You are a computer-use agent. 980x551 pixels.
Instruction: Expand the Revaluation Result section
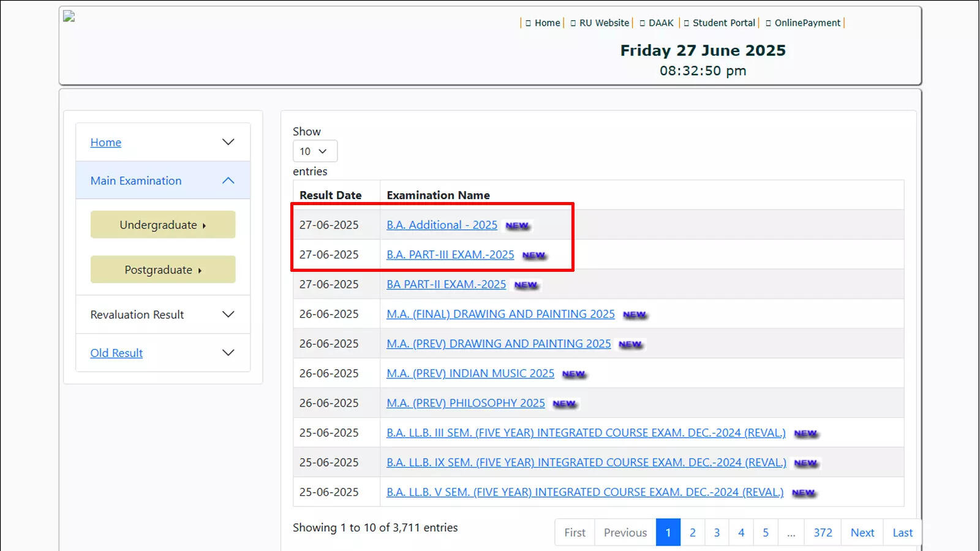[228, 315]
